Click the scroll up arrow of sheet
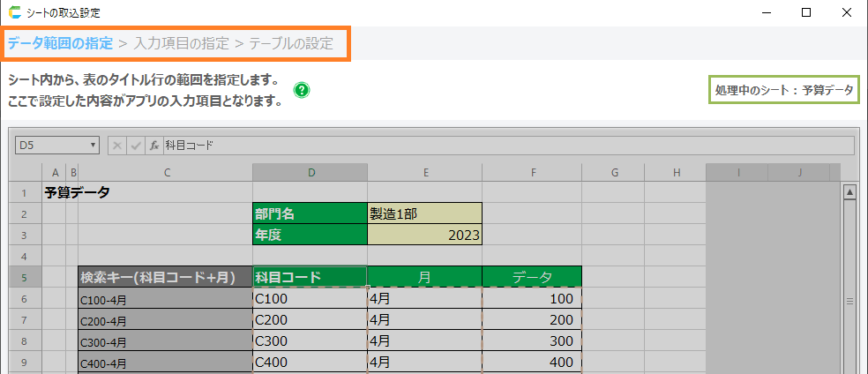This screenshot has width=868, height=374. coord(850,191)
